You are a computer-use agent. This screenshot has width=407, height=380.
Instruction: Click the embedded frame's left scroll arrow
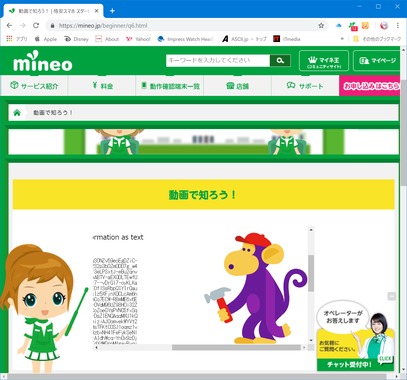click(97, 347)
